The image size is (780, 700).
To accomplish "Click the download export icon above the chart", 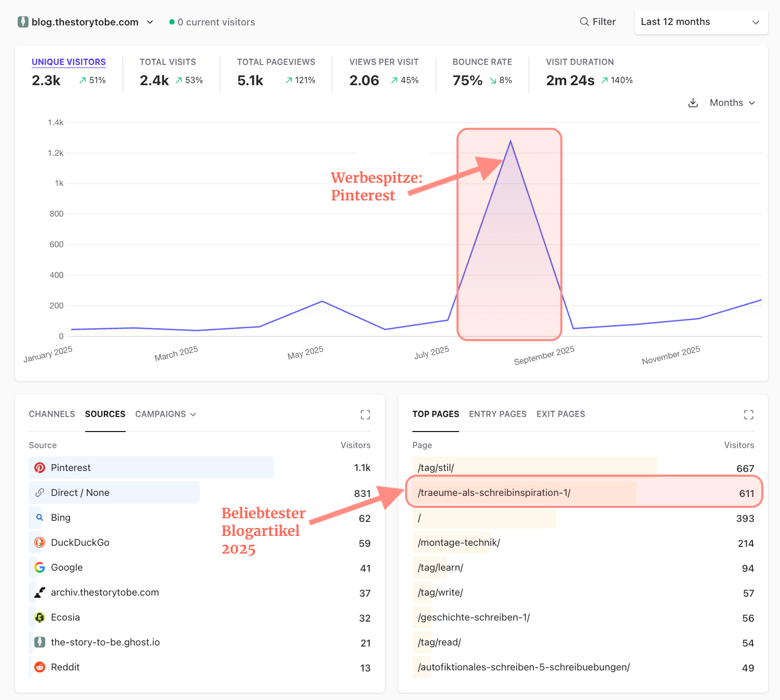I will [x=693, y=102].
